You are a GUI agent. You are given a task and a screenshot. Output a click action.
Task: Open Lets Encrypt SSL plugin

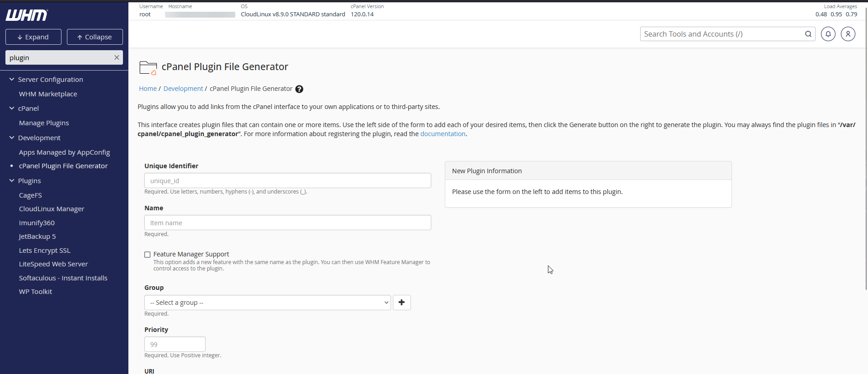[45, 251]
